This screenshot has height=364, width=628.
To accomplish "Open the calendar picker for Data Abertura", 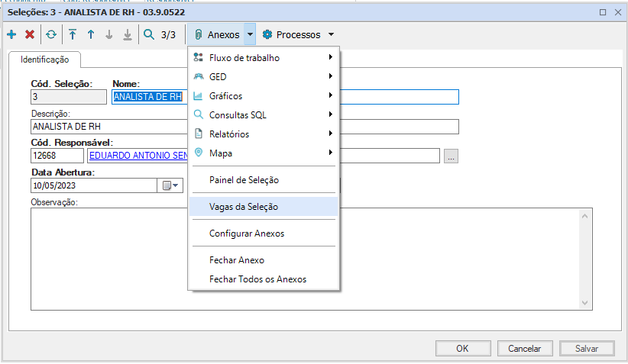I will tap(170, 185).
